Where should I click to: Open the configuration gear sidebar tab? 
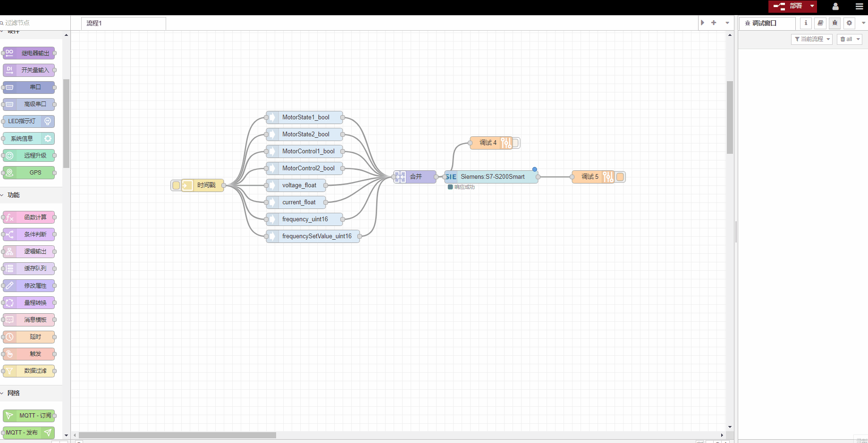[x=849, y=23]
